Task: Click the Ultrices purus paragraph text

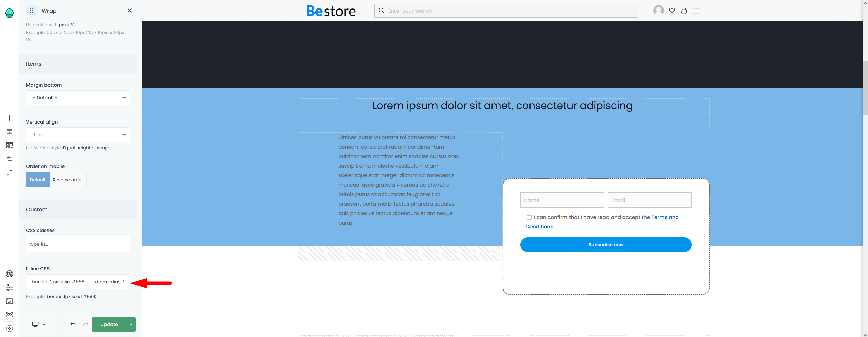Action: (x=398, y=180)
